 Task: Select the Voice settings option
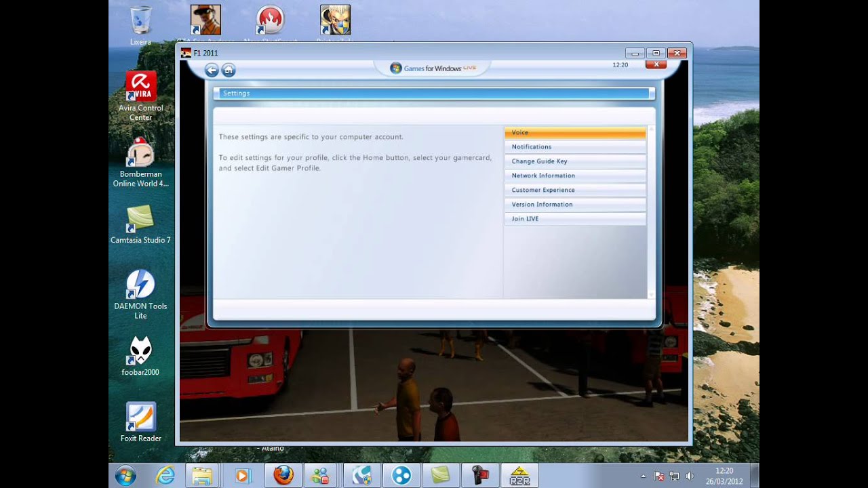click(575, 132)
